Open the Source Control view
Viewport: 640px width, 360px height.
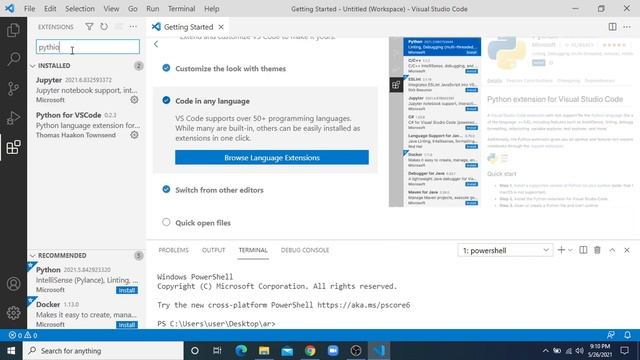click(13, 88)
